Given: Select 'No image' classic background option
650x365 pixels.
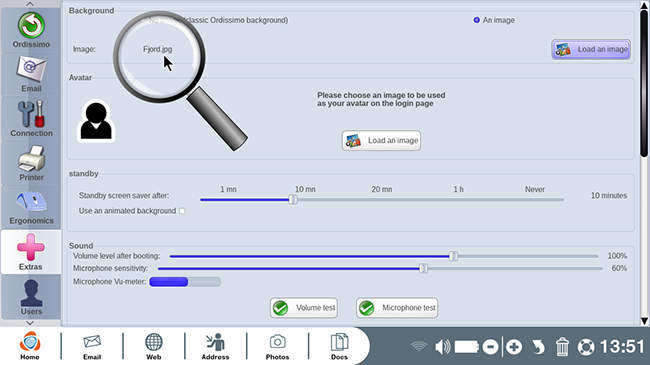Looking at the screenshot, I should (143, 20).
